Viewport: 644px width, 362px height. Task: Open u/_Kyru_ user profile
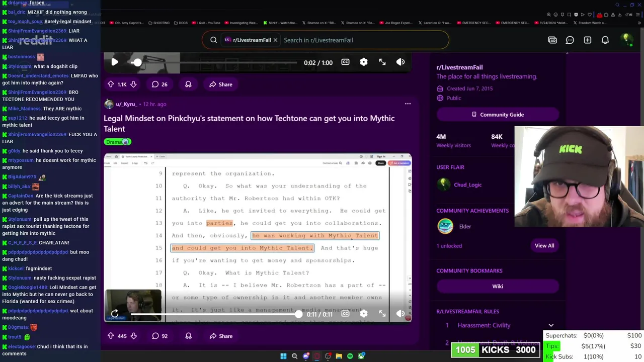[125, 104]
